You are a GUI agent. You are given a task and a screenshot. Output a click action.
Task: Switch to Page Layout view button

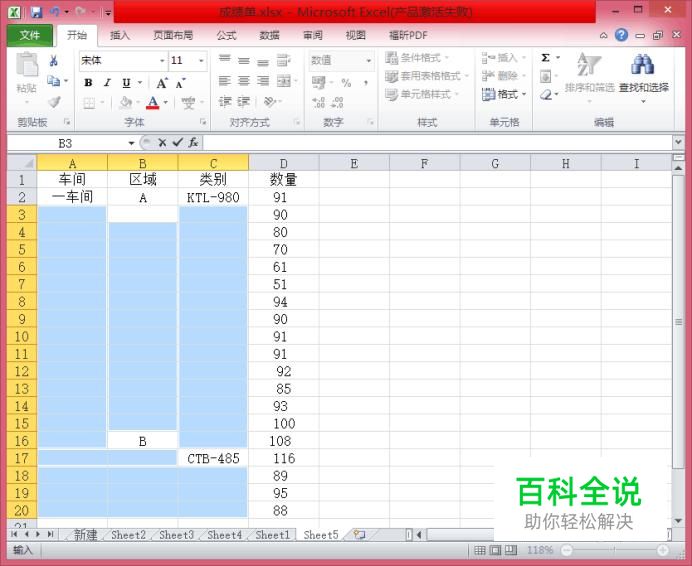coord(496,550)
